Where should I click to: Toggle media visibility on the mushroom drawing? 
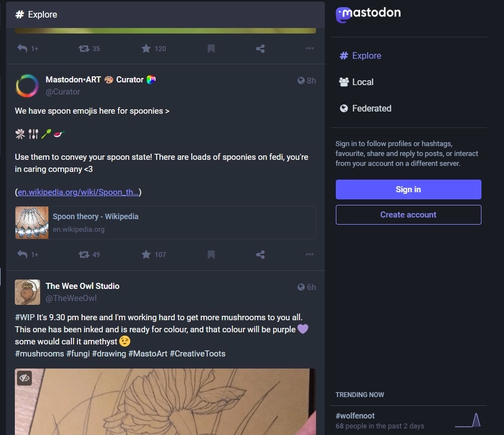[x=24, y=378]
